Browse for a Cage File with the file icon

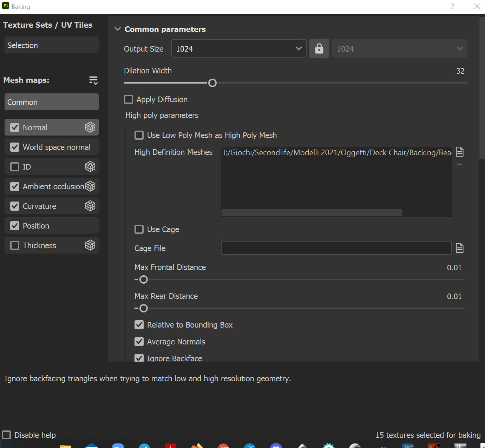click(460, 248)
